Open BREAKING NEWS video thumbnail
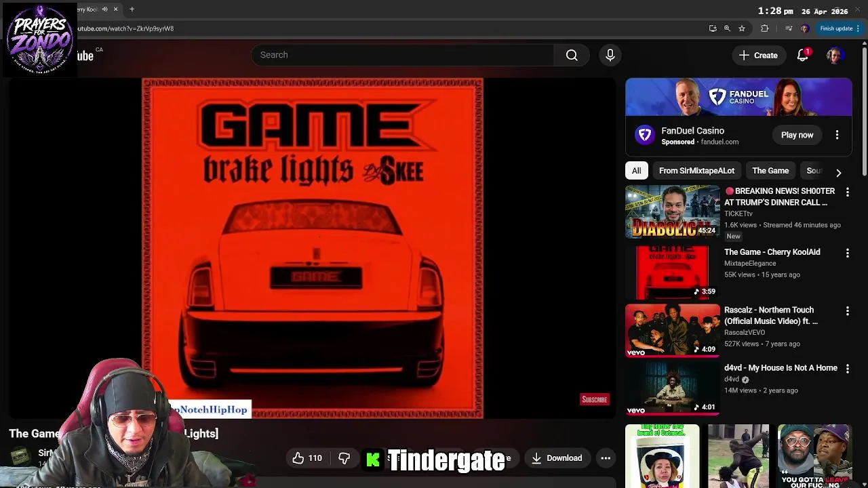 [x=671, y=211]
